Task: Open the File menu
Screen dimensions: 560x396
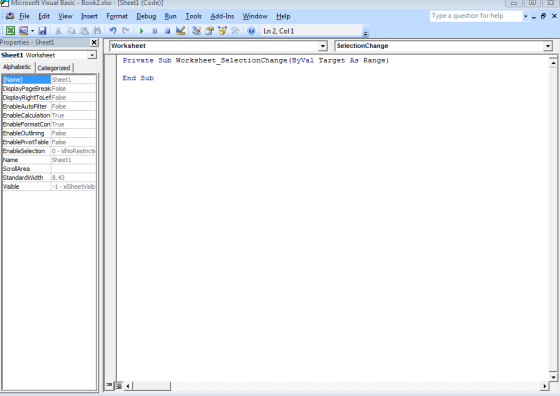Action: tap(24, 16)
